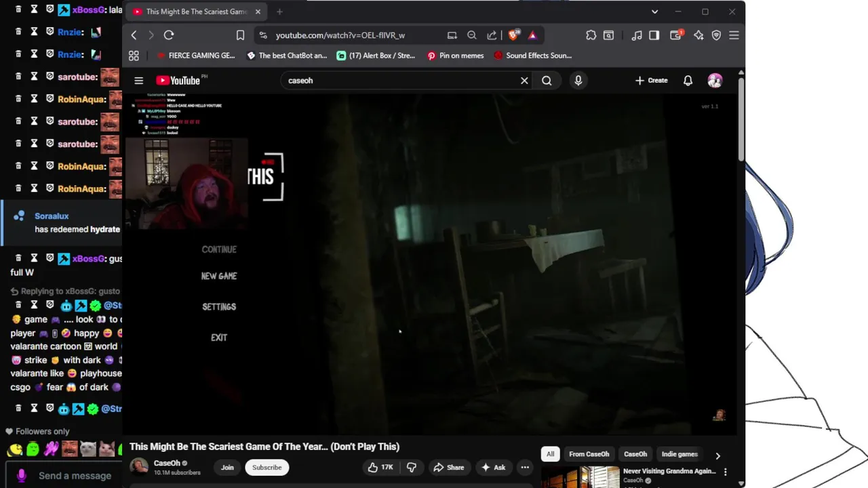This screenshot has width=868, height=488.
Task: Open 'Pin on memes' bookmark
Action: [x=455, y=56]
